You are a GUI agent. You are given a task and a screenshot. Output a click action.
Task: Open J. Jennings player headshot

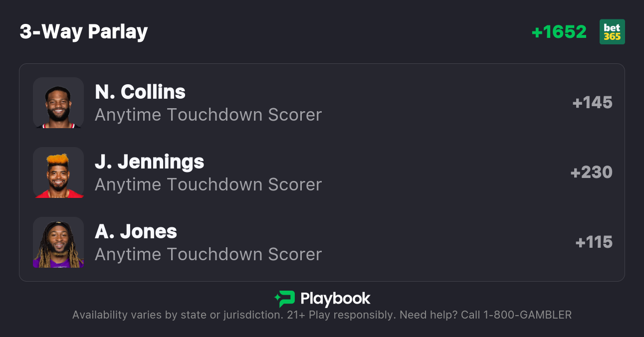pos(58,172)
